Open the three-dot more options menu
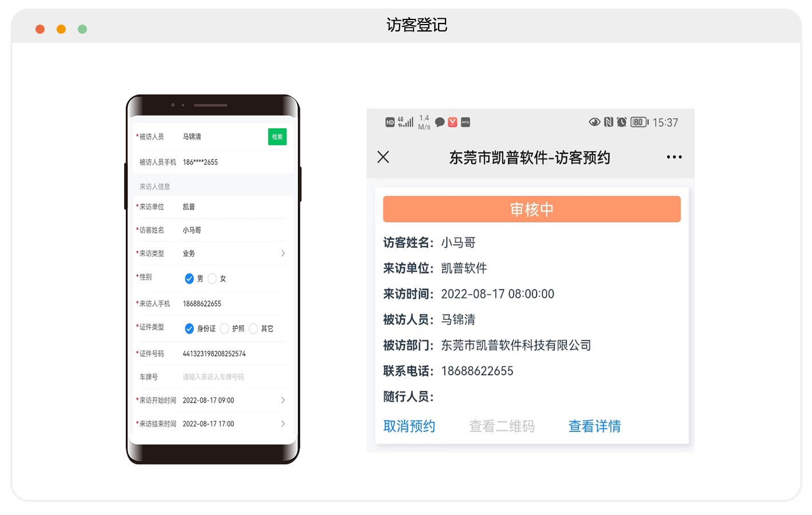Screen dimensions: 812x515 674,157
